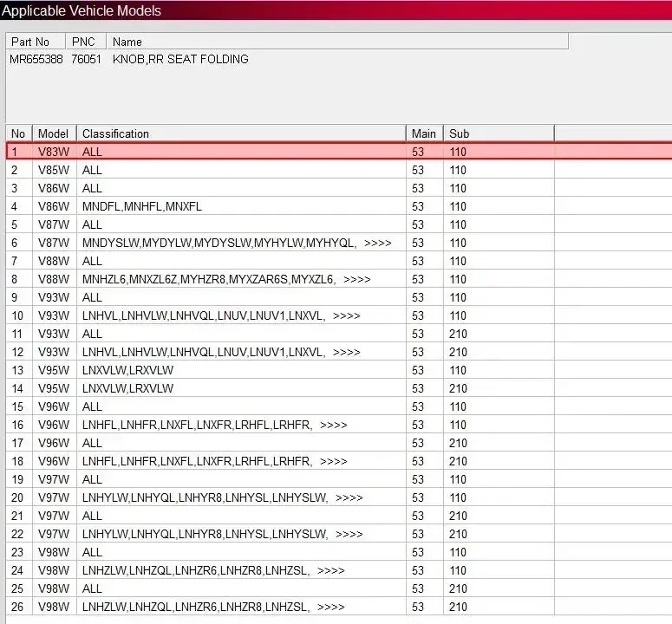The width and height of the screenshot is (672, 624).
Task: Click the Classification column header
Action: (x=241, y=133)
